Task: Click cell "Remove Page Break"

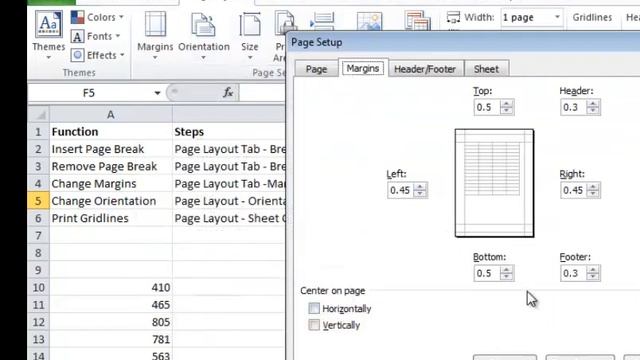Action: pos(111,167)
